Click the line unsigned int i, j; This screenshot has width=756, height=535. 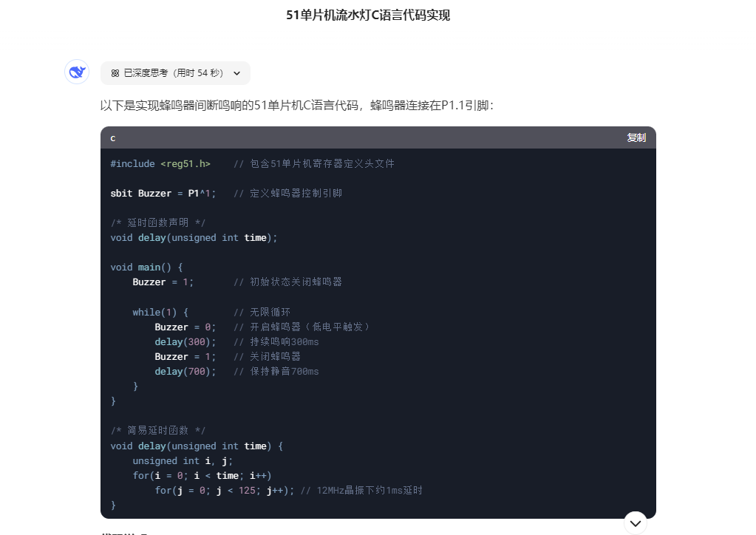(183, 461)
